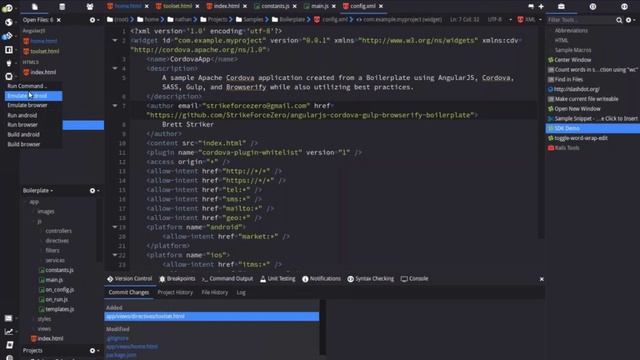Viewport: 640px width, 360px height.
Task: Open the XML language dropdown
Action: coord(530,20)
